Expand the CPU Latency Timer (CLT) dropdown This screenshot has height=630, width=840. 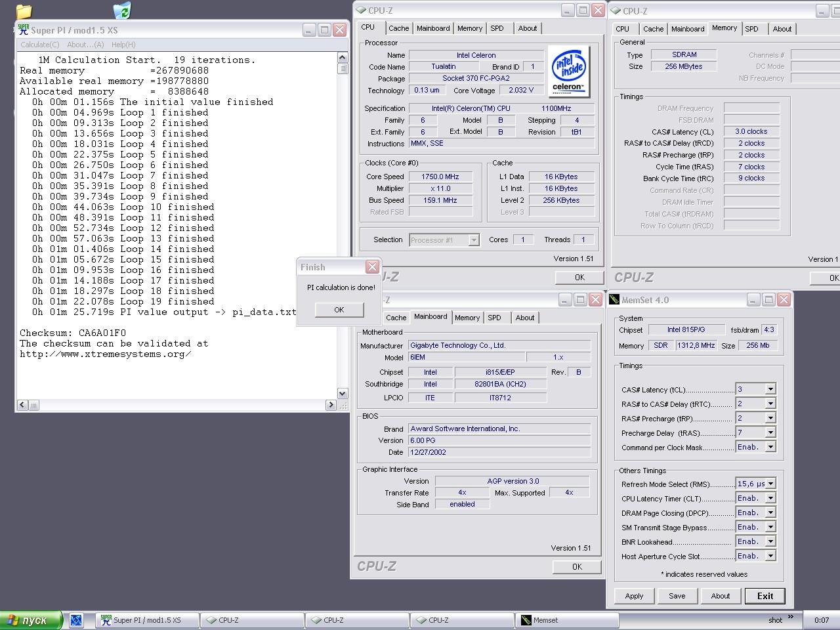770,498
